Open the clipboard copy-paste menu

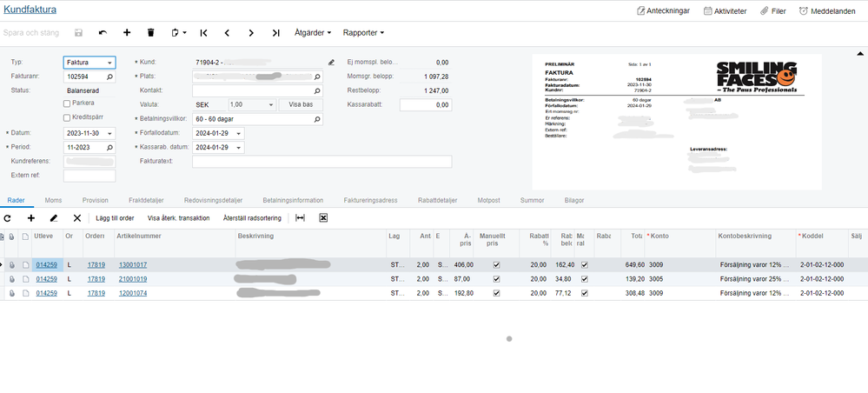178,33
